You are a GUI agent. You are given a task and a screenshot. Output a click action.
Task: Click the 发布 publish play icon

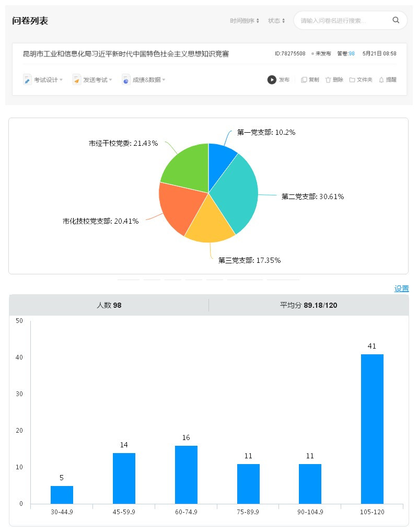272,80
